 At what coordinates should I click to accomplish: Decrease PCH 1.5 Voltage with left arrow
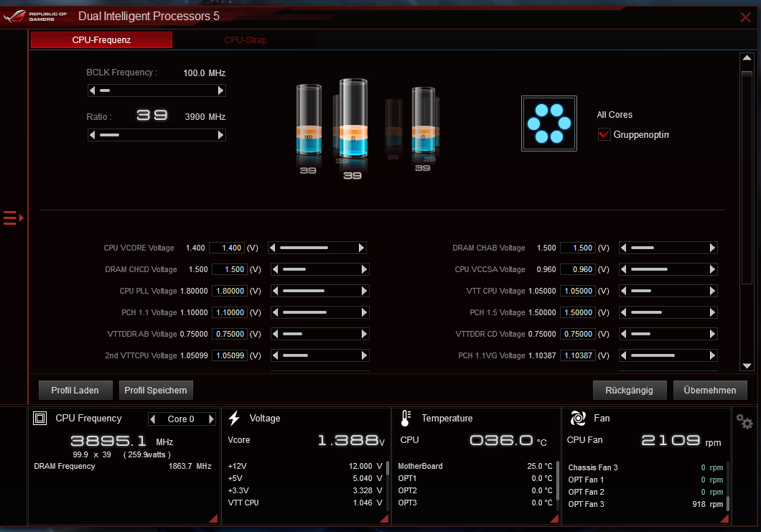624,312
